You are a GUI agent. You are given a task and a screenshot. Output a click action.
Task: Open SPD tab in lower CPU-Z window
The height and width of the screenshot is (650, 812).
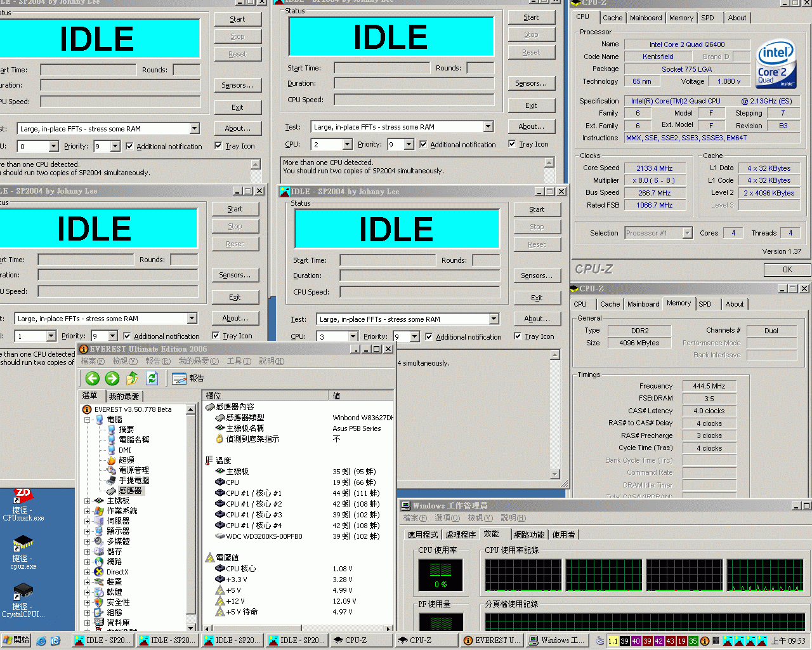705,304
